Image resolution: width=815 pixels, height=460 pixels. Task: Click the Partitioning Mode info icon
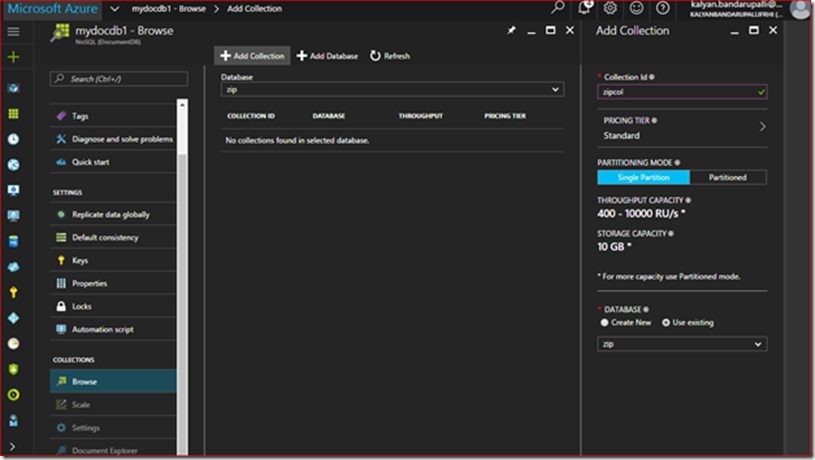tap(677, 163)
